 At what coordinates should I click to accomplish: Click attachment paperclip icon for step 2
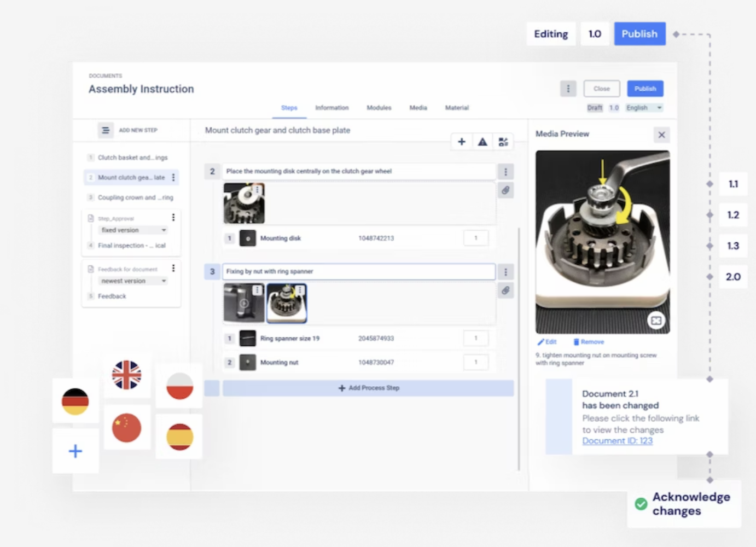point(505,191)
